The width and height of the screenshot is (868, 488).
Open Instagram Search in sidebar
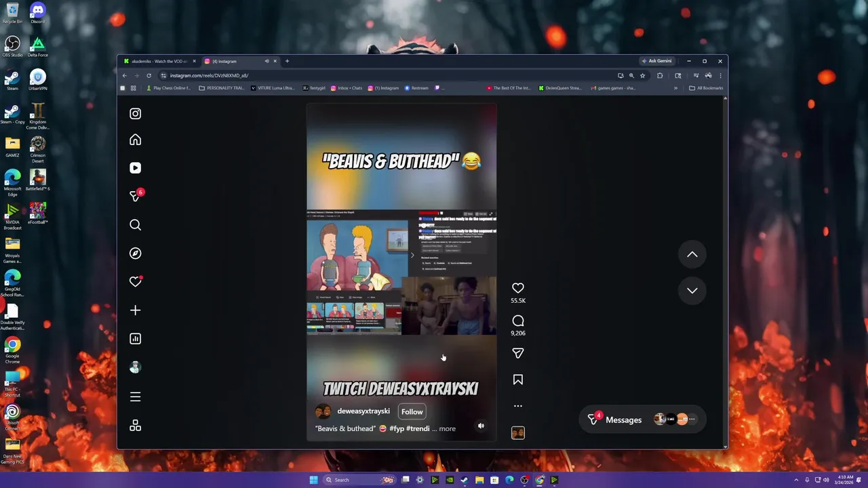136,225
